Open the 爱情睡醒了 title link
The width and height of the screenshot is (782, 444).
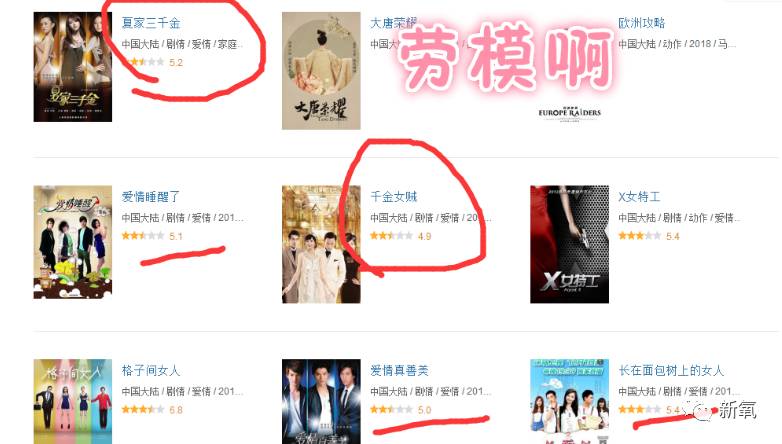tap(151, 197)
